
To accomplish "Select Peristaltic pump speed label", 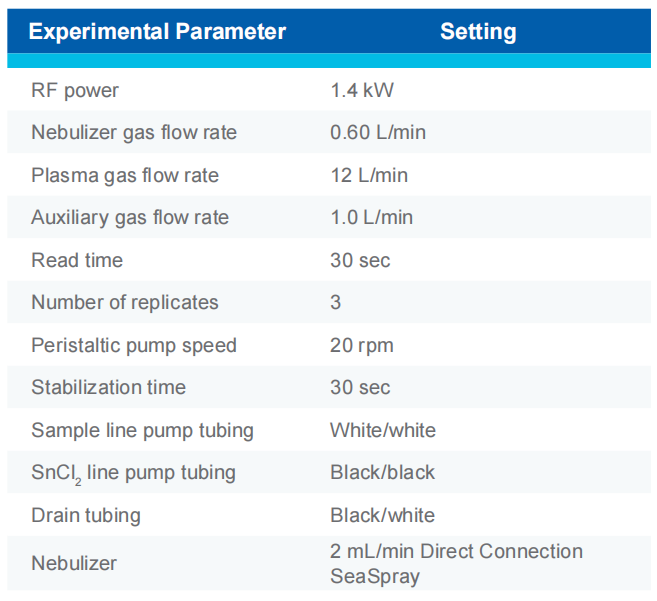I will pos(134,346).
